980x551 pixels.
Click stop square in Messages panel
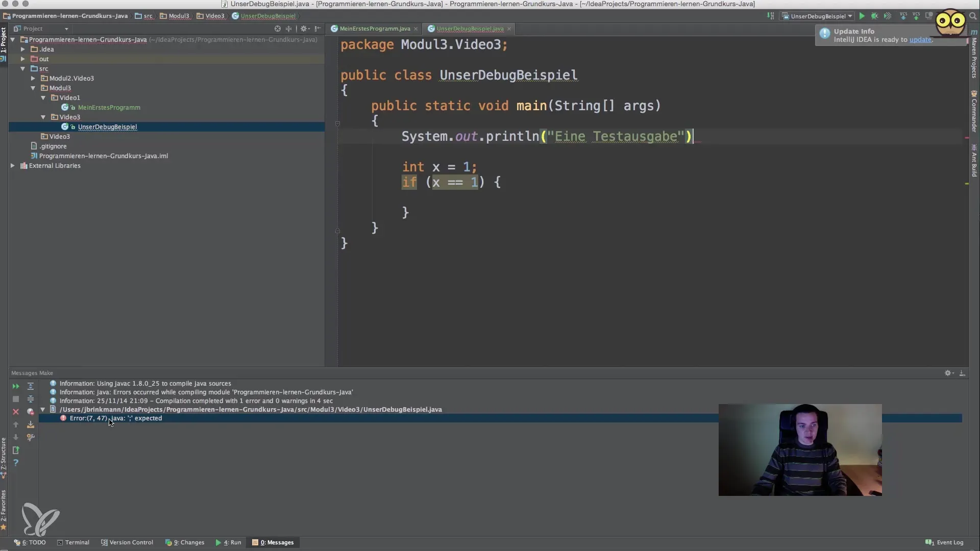[x=16, y=399]
